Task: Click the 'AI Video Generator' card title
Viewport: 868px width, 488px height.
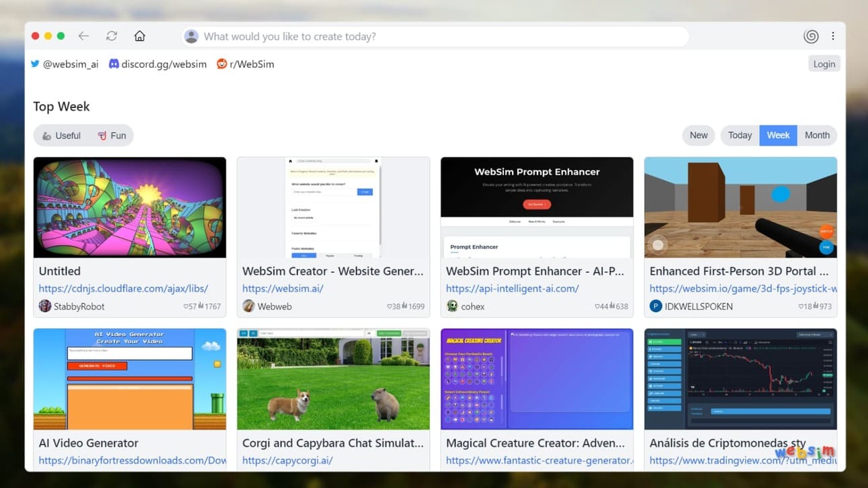Action: click(89, 443)
